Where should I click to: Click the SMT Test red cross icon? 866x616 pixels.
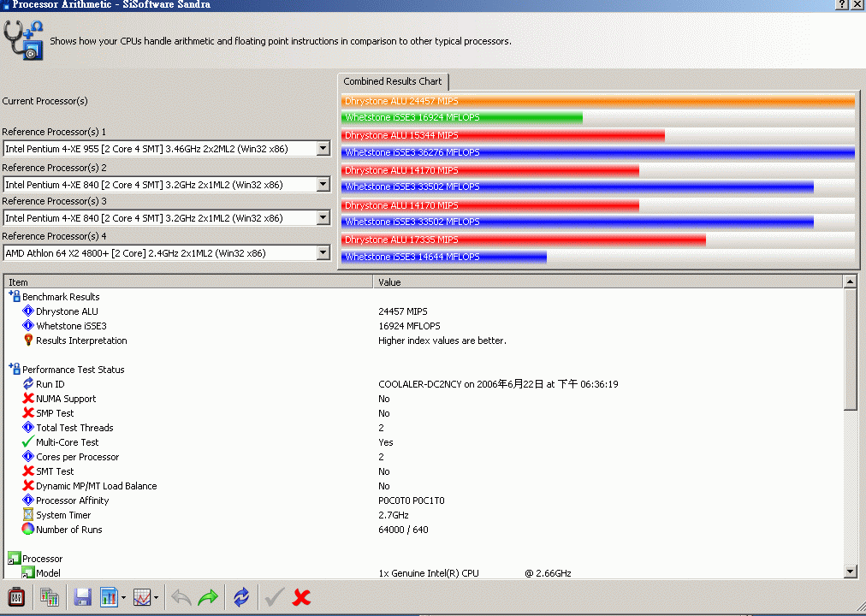(x=28, y=471)
